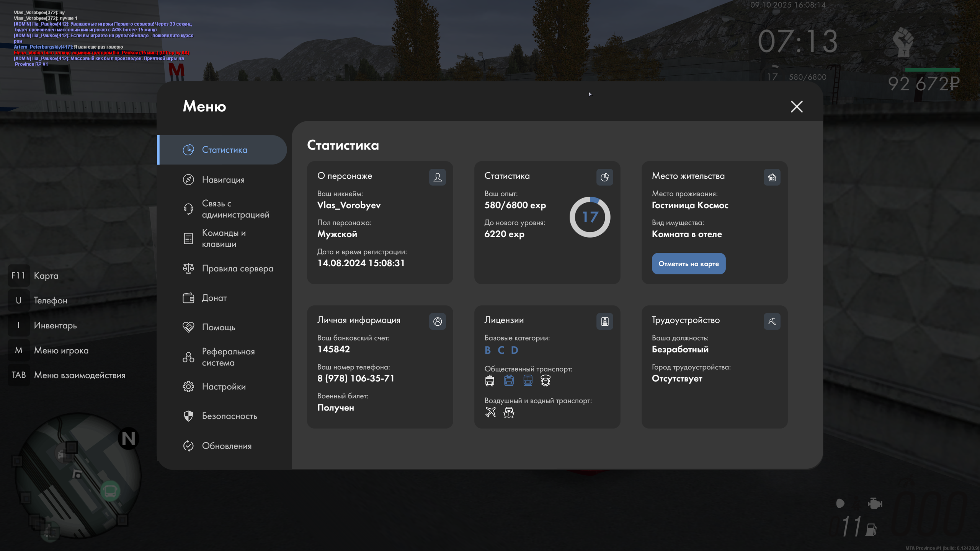Close the Меню window with X

tap(797, 106)
